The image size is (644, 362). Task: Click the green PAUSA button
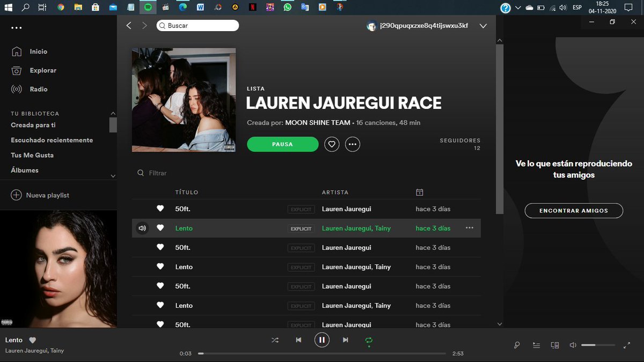point(283,144)
